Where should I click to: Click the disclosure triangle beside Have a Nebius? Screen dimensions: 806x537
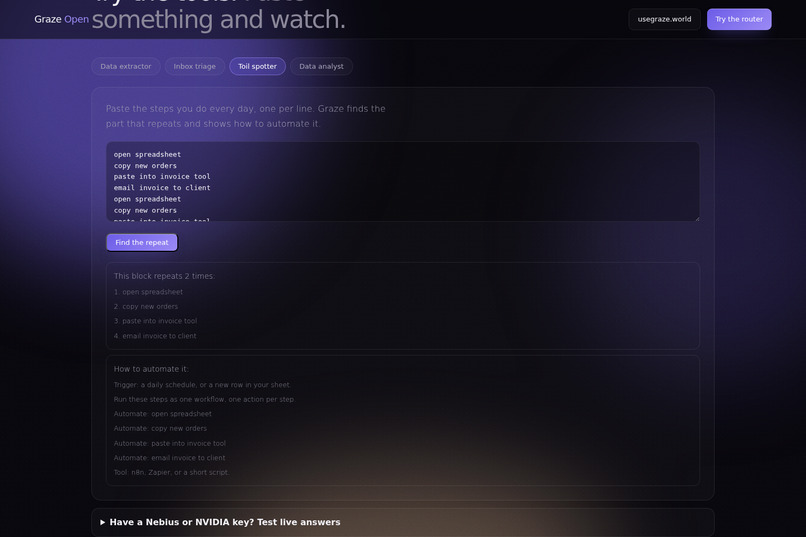pos(103,522)
